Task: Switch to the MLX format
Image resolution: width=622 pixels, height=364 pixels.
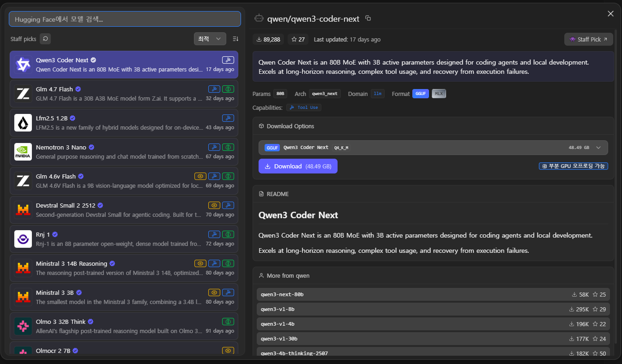Action: [x=439, y=94]
